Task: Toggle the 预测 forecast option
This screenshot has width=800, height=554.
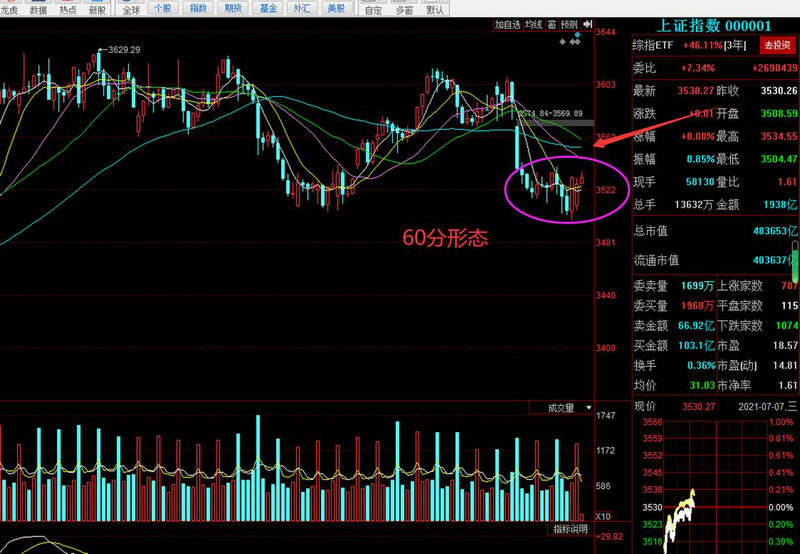Action: click(568, 25)
